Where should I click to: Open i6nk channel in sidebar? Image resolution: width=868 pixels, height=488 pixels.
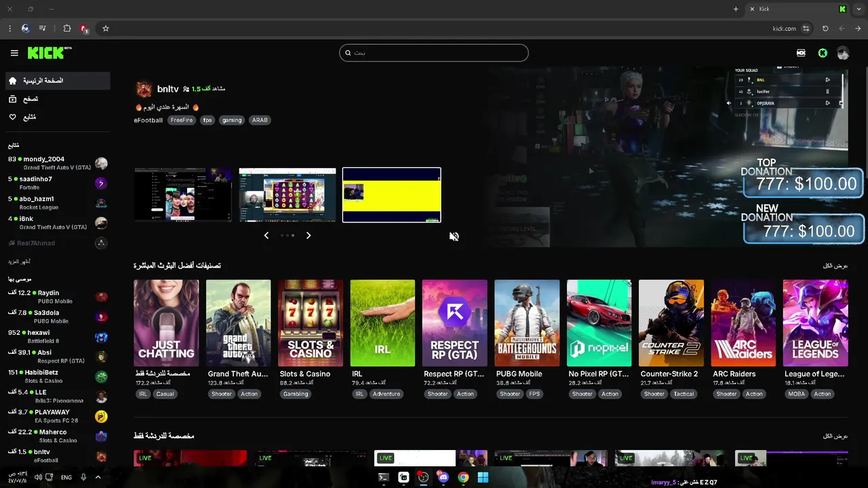(x=57, y=223)
